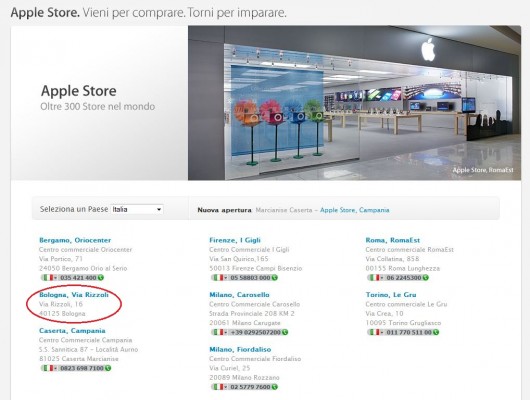
Task: Click the Italian flag beside Roma phone number
Action: click(375, 278)
